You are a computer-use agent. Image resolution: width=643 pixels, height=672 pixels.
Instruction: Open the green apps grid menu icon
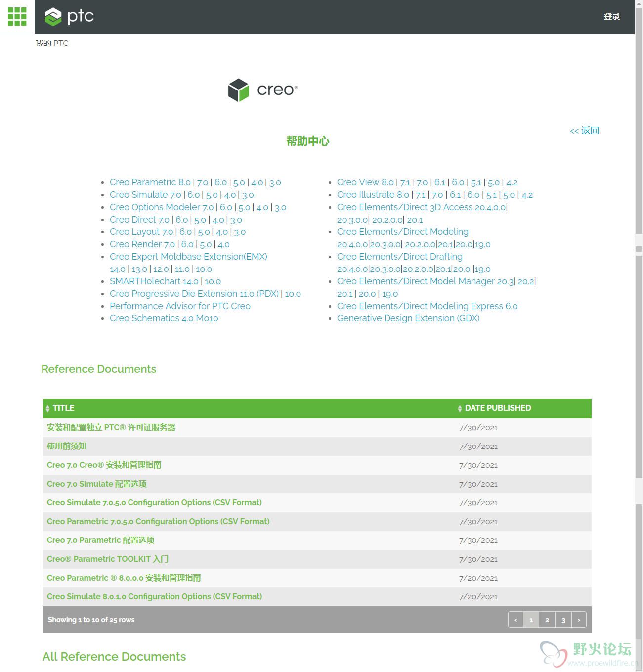[x=17, y=17]
